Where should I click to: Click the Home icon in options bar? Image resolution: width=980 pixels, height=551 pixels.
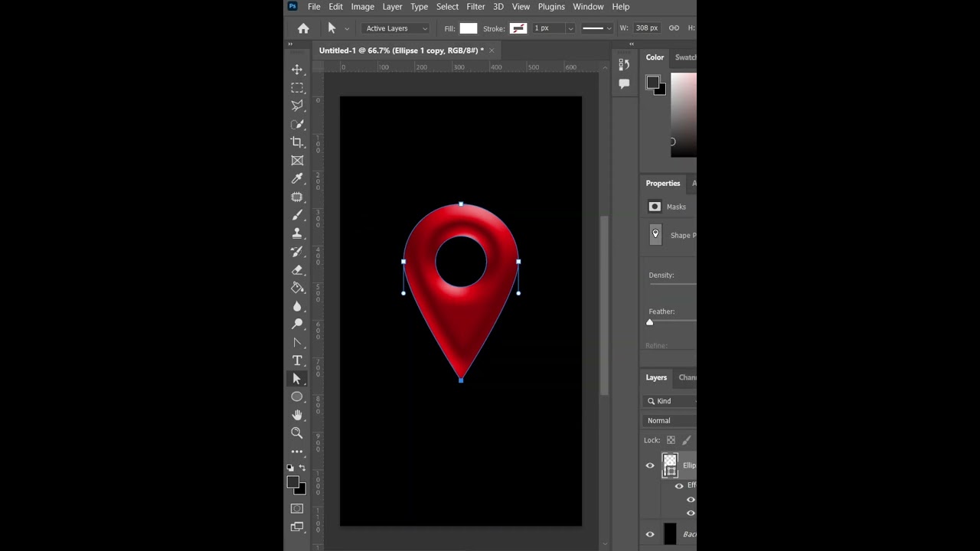coord(303,28)
